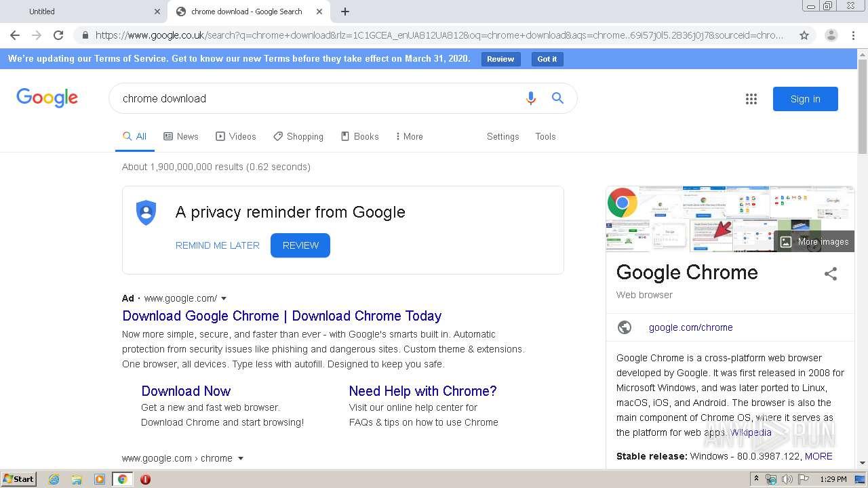The width and height of the screenshot is (868, 488).
Task: Click More images in the knowledge panel
Action: click(x=814, y=241)
